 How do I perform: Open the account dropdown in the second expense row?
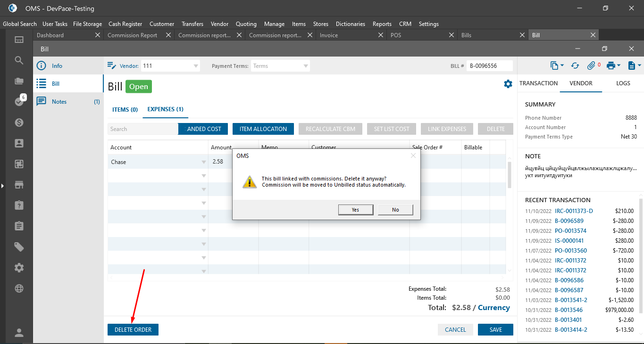(204, 176)
